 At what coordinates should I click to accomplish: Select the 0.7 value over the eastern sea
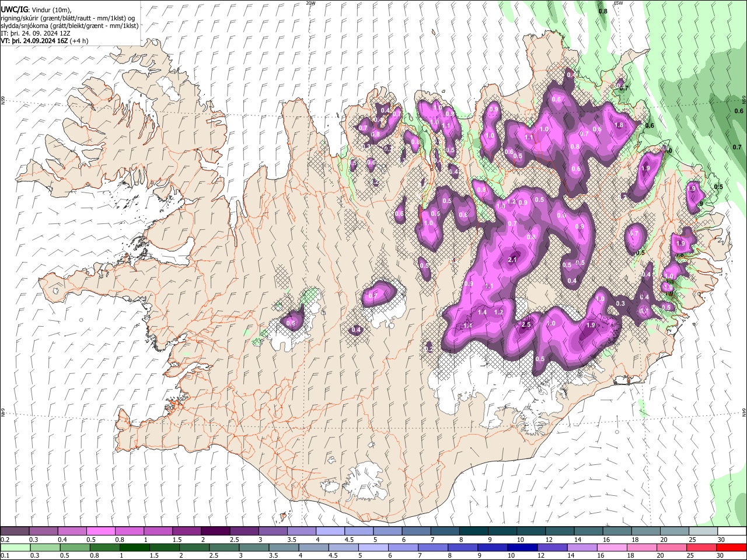(x=736, y=147)
